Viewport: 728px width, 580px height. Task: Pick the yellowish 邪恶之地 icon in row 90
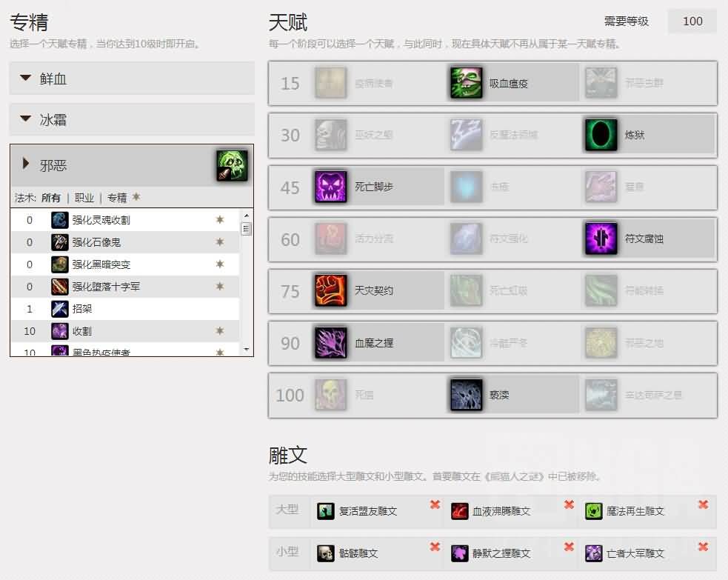(601, 343)
